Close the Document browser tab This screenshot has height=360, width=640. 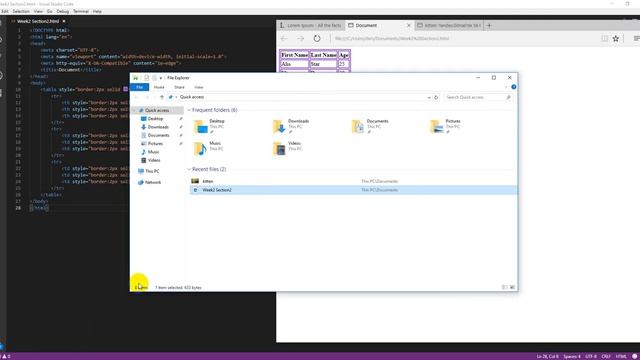coord(409,25)
